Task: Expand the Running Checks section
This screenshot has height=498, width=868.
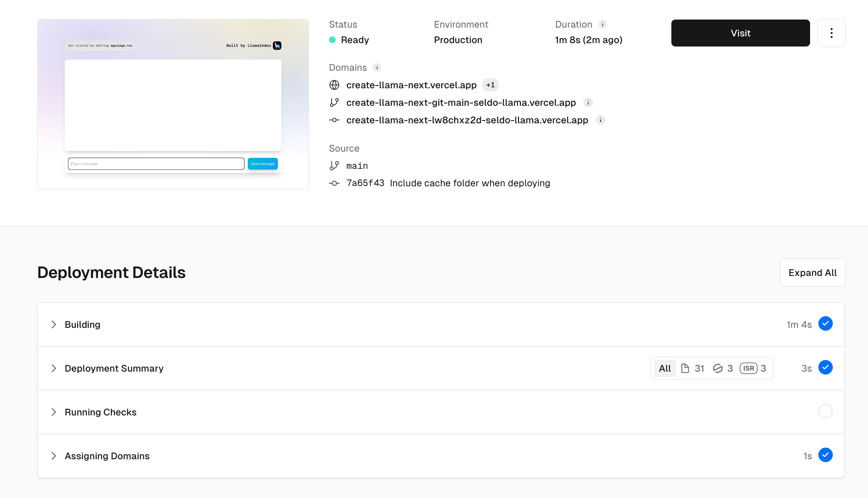Action: [x=54, y=412]
